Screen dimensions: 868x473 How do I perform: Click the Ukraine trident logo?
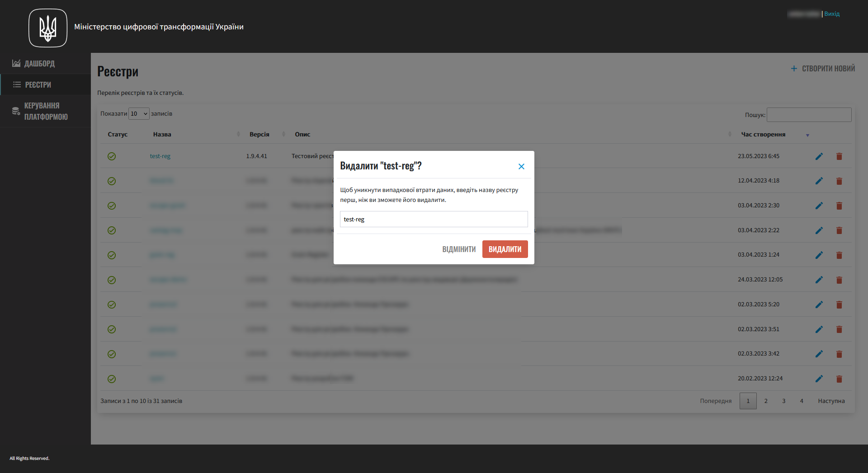click(x=48, y=28)
